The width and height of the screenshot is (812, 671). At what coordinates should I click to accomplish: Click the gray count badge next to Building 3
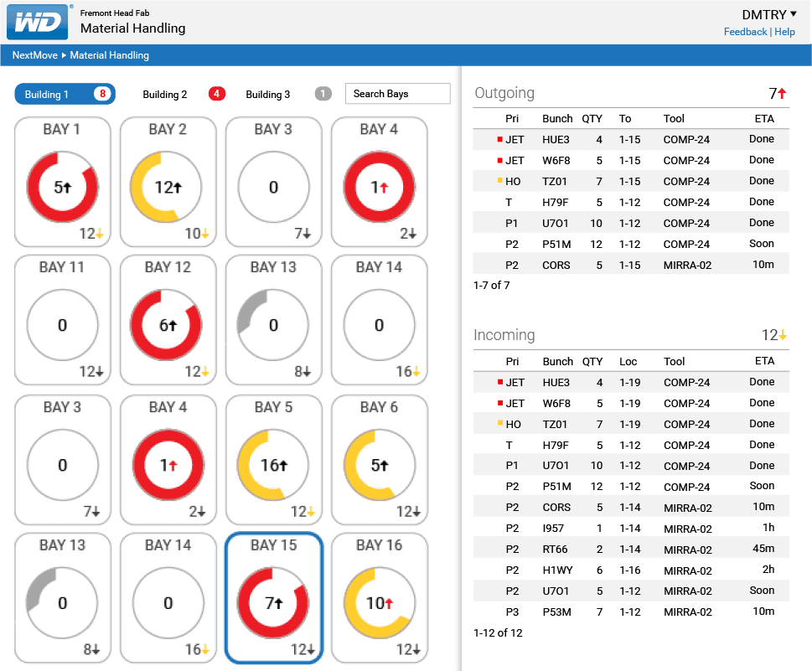click(x=323, y=94)
